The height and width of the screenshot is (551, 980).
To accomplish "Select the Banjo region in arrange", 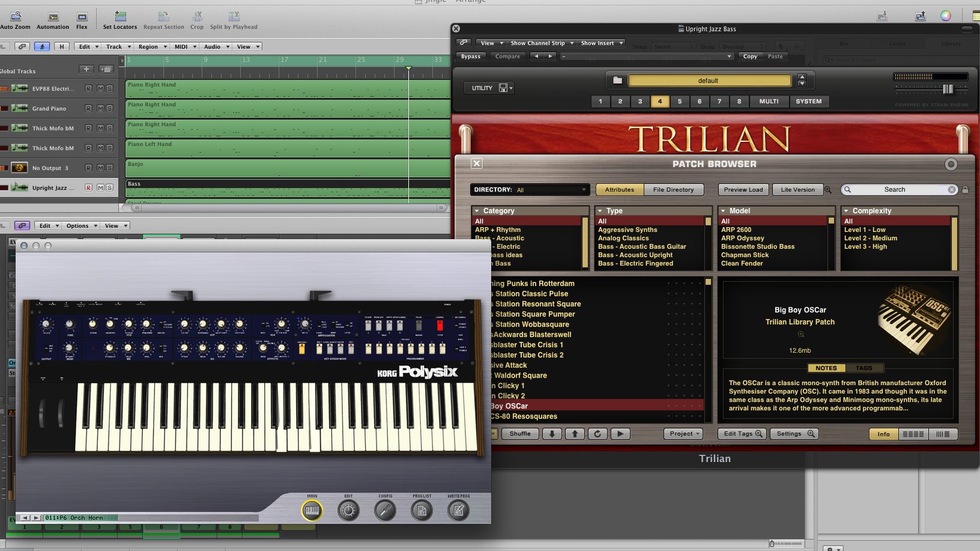I will 288,168.
